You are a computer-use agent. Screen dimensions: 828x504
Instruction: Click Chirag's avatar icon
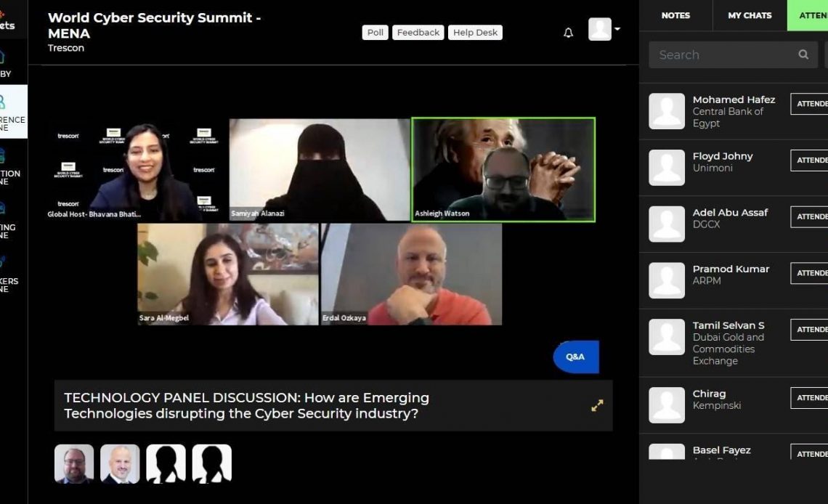(667, 405)
